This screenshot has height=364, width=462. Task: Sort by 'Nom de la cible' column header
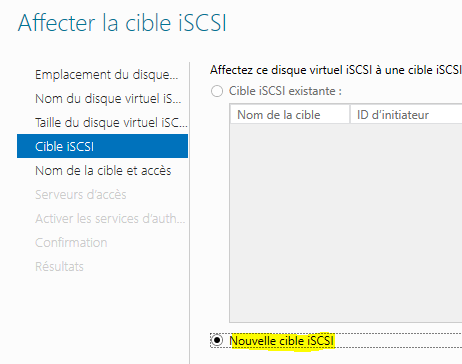[x=290, y=115]
